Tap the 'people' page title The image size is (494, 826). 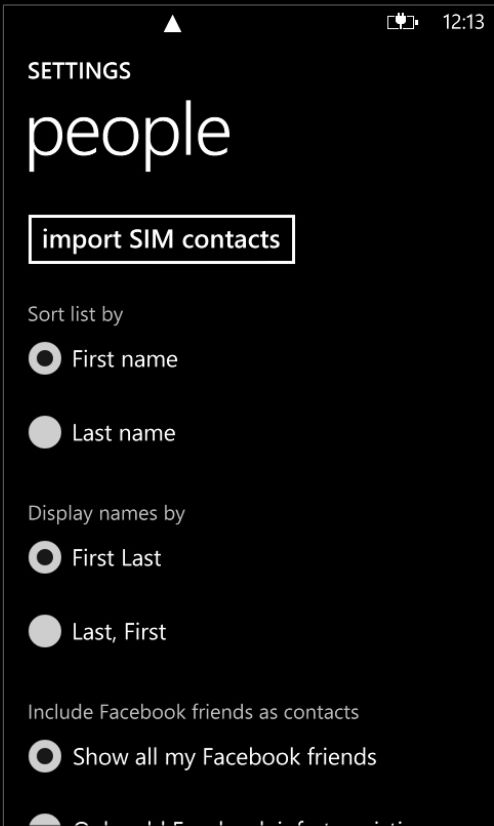129,136
